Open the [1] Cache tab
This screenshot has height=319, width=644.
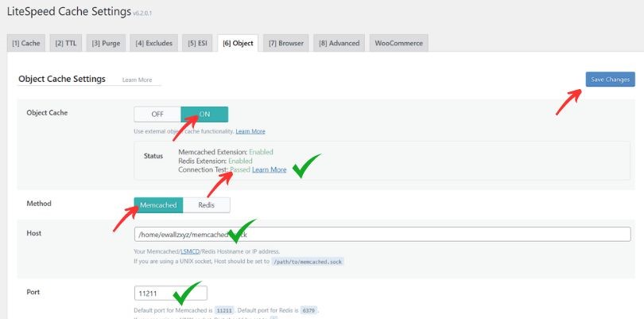point(26,43)
